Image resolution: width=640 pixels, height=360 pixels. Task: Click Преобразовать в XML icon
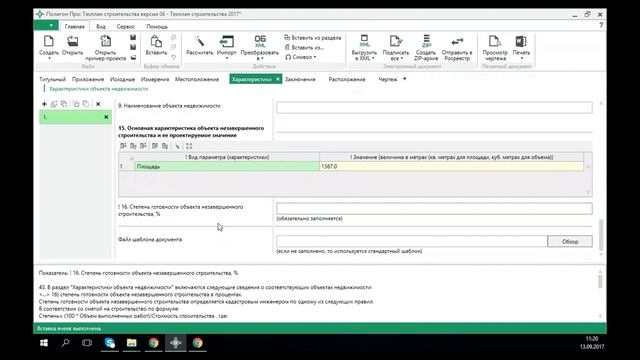click(x=260, y=41)
